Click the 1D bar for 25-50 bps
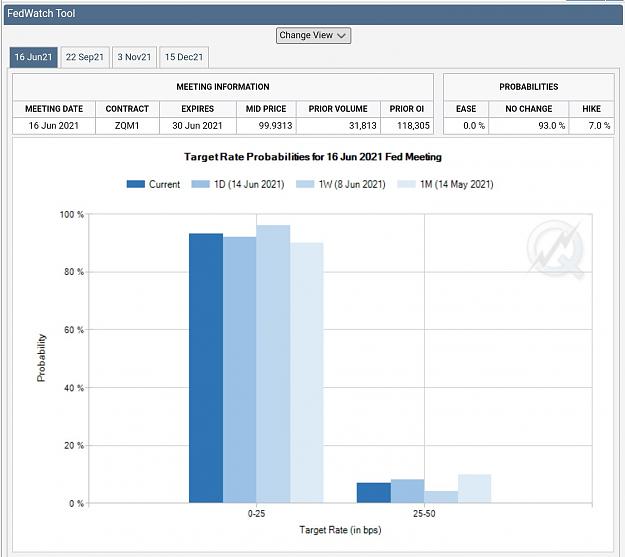This screenshot has height=557, width=625. click(407, 491)
